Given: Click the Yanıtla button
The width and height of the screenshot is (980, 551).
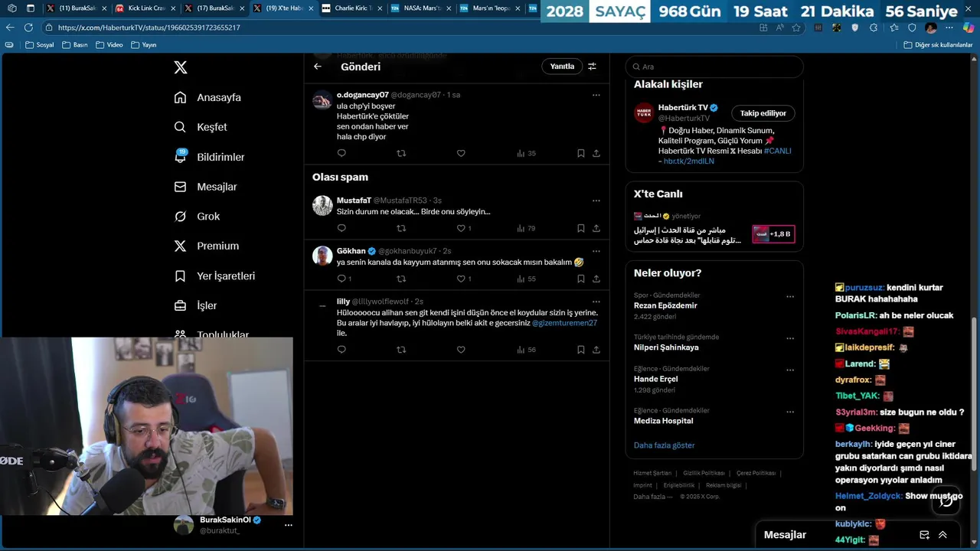Looking at the screenshot, I should coord(562,67).
